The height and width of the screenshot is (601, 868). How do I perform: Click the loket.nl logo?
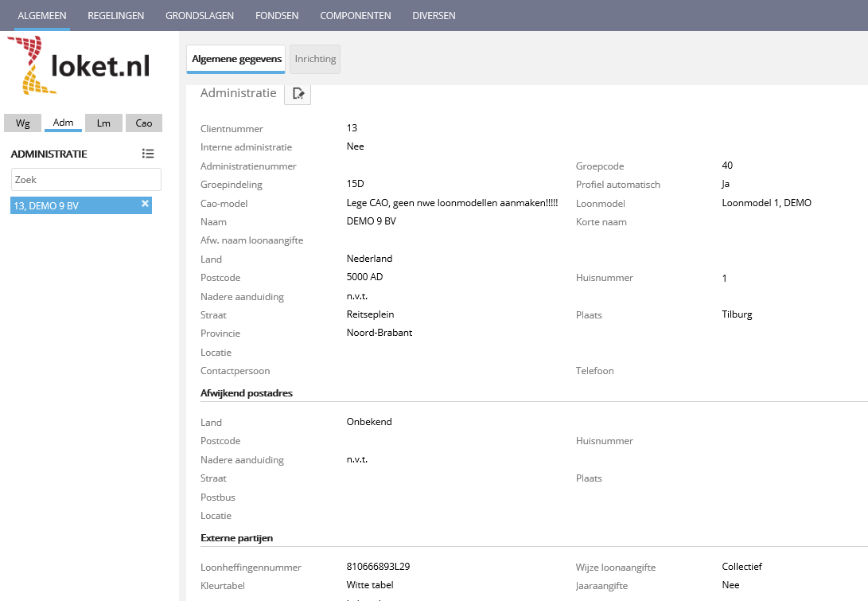tap(80, 66)
